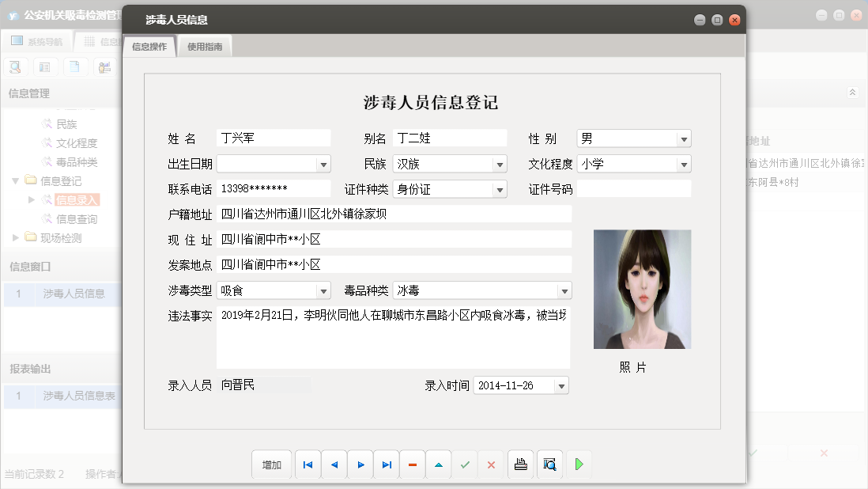Confirm changes with the green check icon
This screenshot has width=868, height=489.
(x=465, y=464)
